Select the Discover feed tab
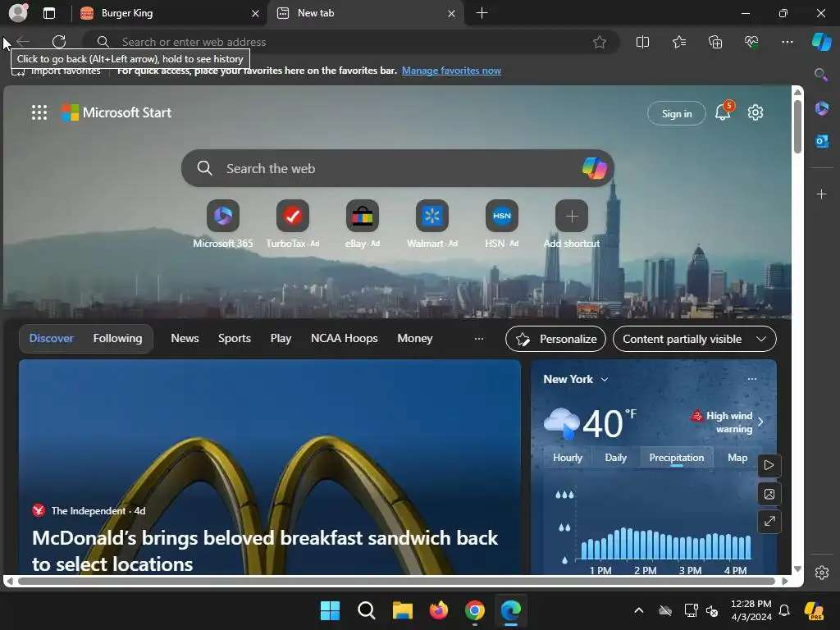 (51, 338)
